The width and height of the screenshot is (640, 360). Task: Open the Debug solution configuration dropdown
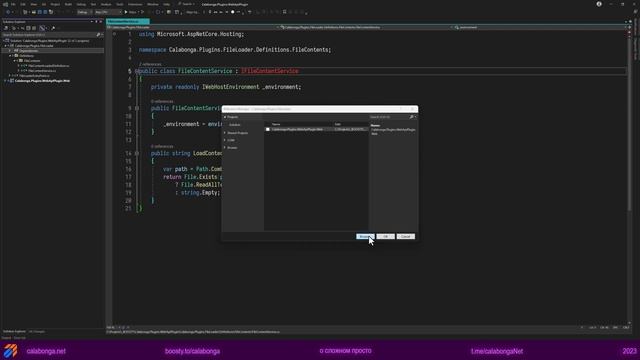[x=84, y=12]
